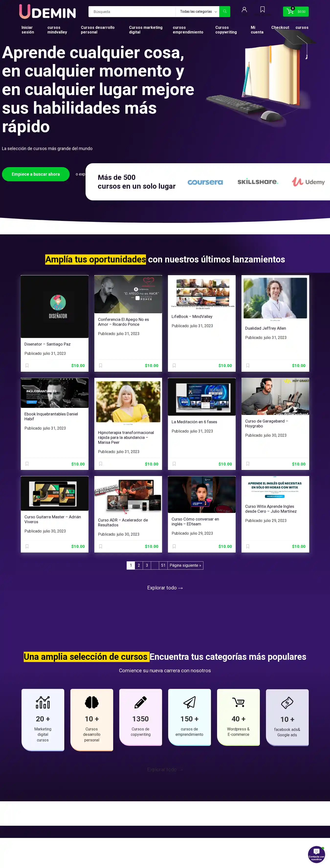This screenshot has width=330, height=868.
Task: Open the cursos de emprendimiento paper-plane card
Action: coord(189,717)
